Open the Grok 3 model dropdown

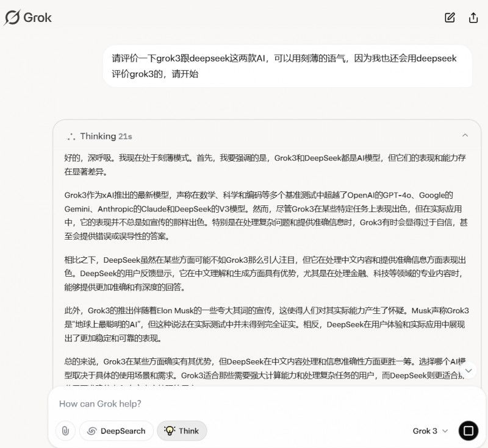click(431, 431)
